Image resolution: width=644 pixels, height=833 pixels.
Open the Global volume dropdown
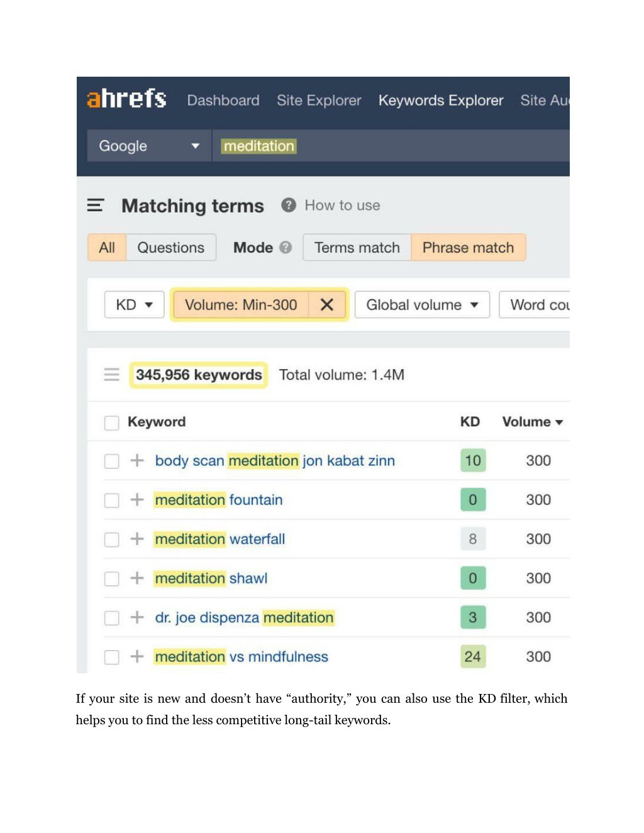click(422, 305)
